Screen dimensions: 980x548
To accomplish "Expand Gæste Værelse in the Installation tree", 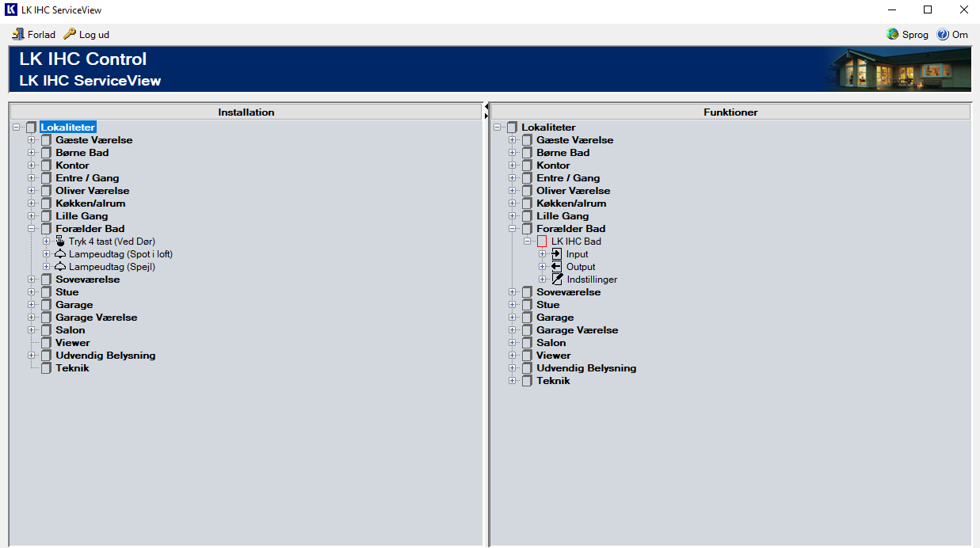I will coord(32,140).
